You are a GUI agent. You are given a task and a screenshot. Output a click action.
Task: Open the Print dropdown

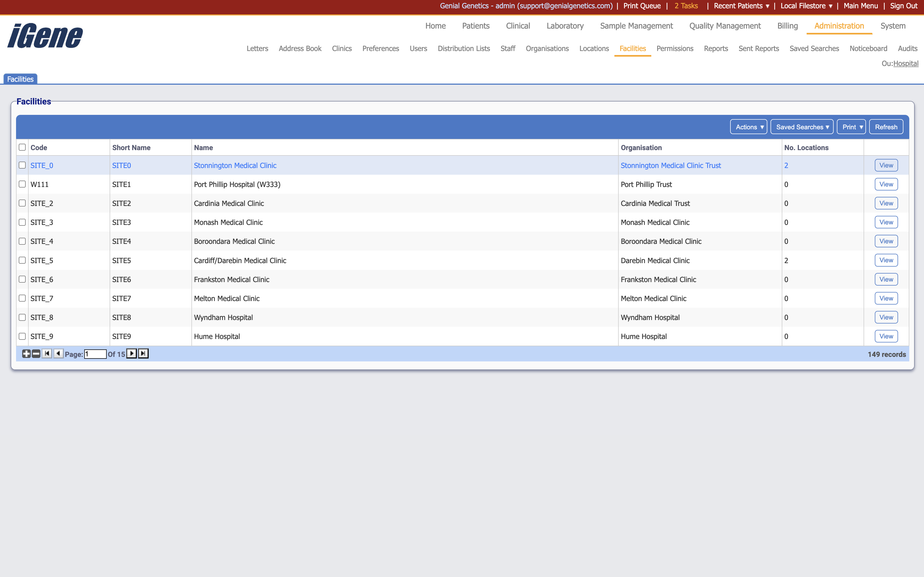coord(851,127)
